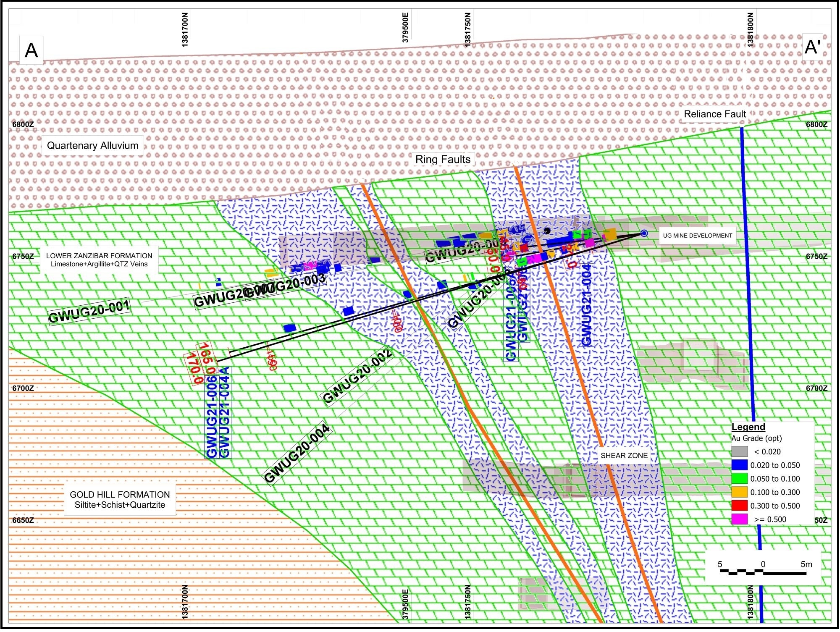Click drillhole label GWUG20-002
The image size is (840, 632).
357,376
